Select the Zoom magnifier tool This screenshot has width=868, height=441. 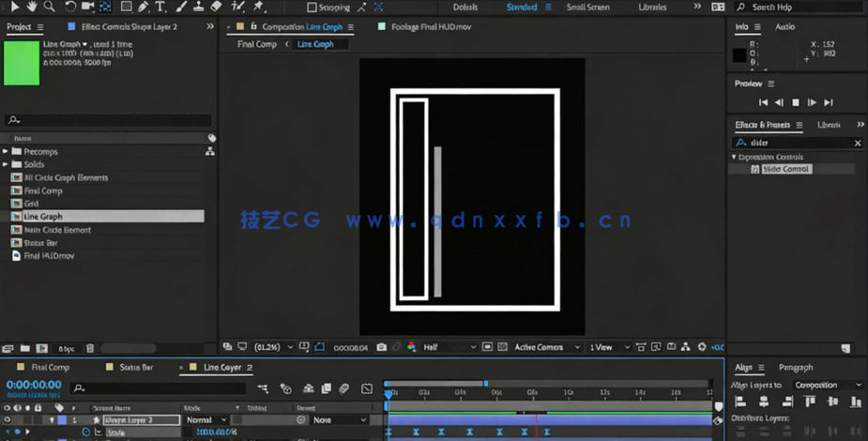coord(50,8)
